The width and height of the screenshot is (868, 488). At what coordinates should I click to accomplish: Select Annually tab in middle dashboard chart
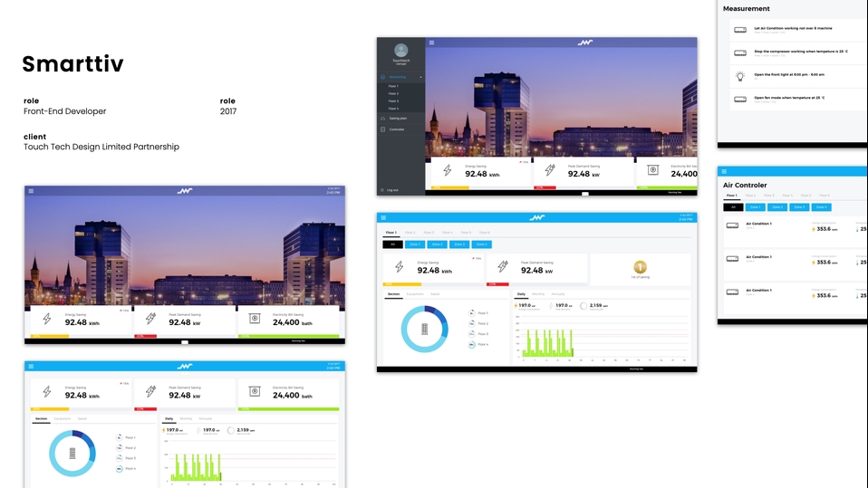tap(558, 293)
